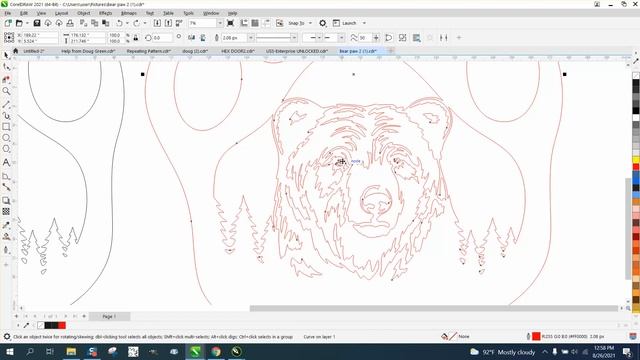Expand the undo history arrow
Screen dimensions: 640x360
point(127,23)
